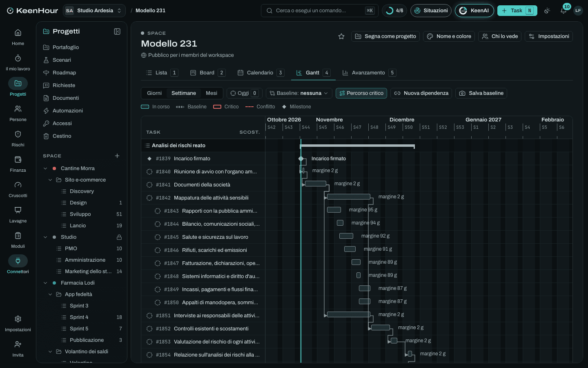Image resolution: width=588 pixels, height=368 pixels.
Task: Switch the light/dark theme icon
Action: coord(547,11)
